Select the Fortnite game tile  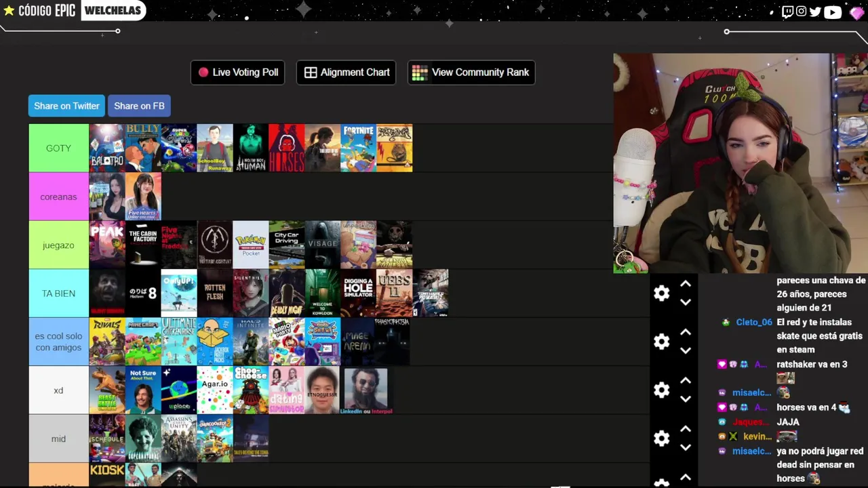coord(358,148)
